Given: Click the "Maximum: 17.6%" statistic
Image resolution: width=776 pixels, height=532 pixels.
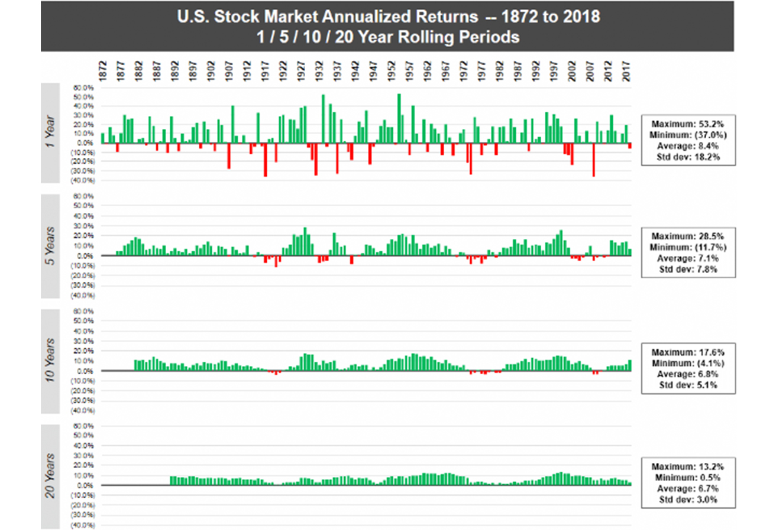Looking at the screenshot, I should click(688, 352).
